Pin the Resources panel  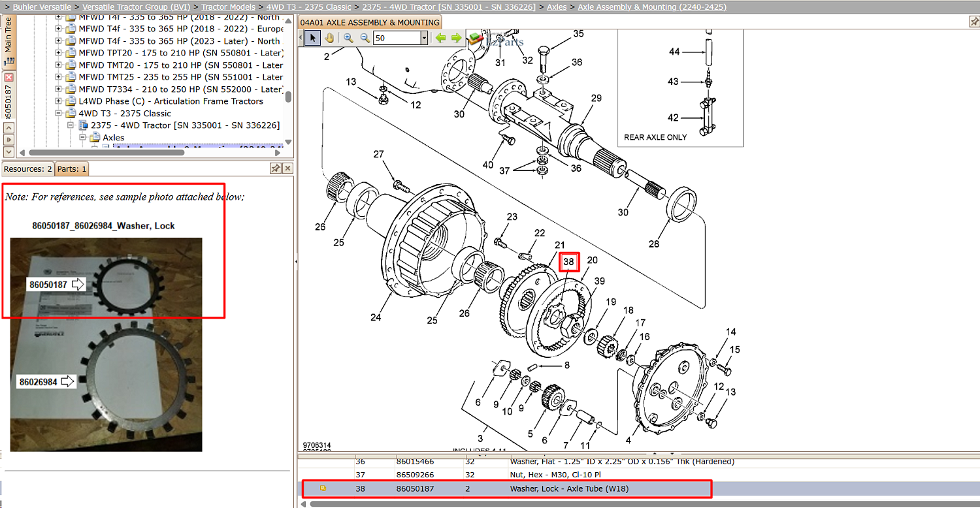click(276, 168)
